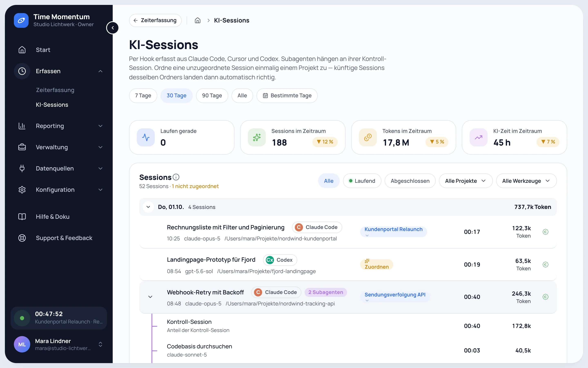Click the Time Momentum logo icon
Viewport: 588px width, 368px height.
click(x=21, y=20)
